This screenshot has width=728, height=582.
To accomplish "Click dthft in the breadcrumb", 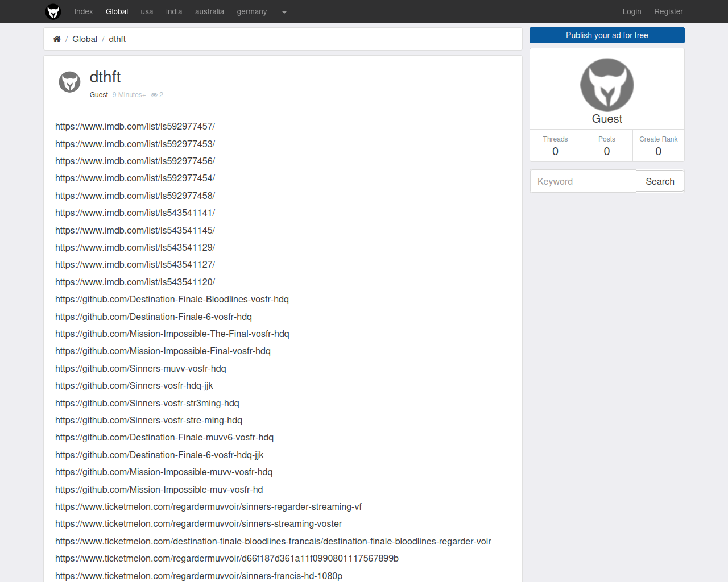I will tap(117, 39).
